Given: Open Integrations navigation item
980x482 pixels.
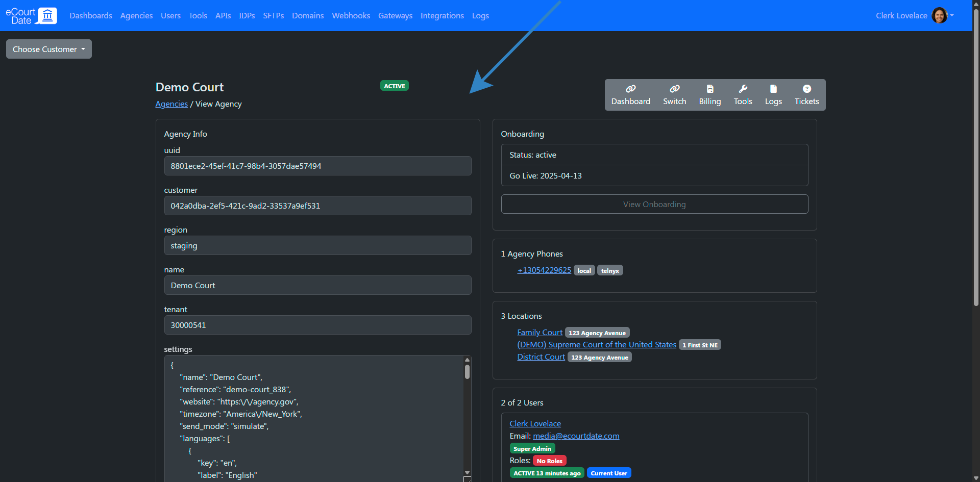Looking at the screenshot, I should [442, 16].
